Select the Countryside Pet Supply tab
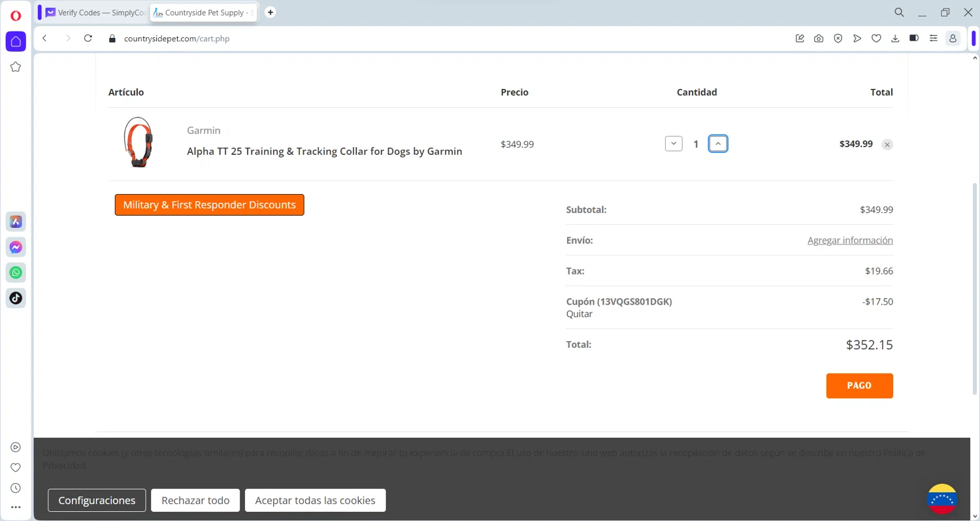This screenshot has height=521, width=980. 203,12
